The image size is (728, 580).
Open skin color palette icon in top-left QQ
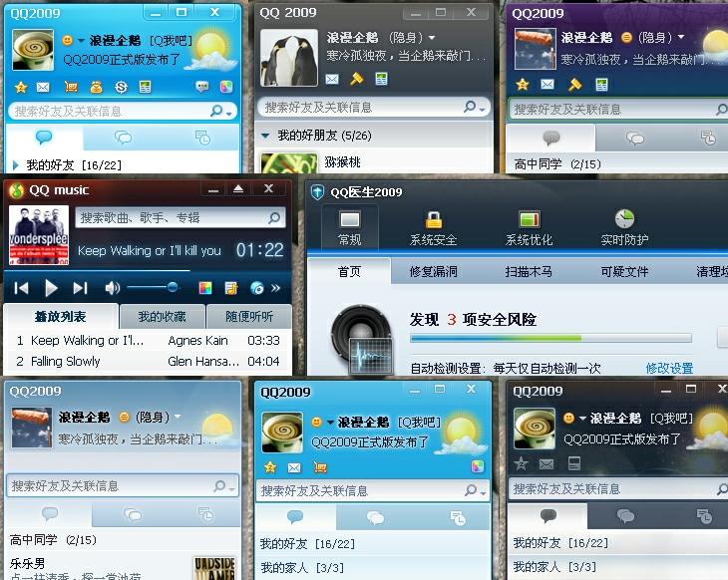(x=226, y=87)
